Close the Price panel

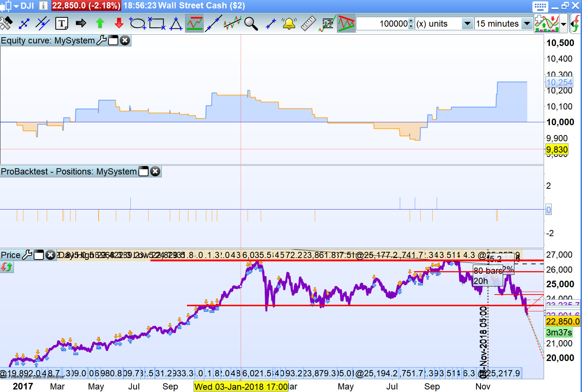pos(50,255)
